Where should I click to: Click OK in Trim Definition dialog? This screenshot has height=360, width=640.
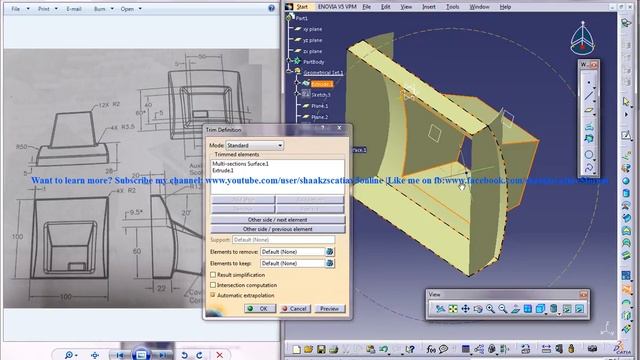(x=260, y=309)
